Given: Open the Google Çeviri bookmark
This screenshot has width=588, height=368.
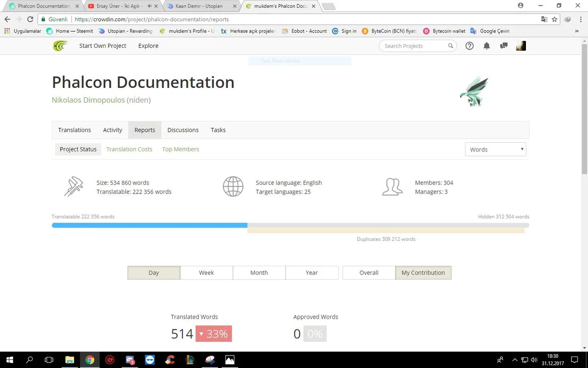Looking at the screenshot, I should coord(490,31).
